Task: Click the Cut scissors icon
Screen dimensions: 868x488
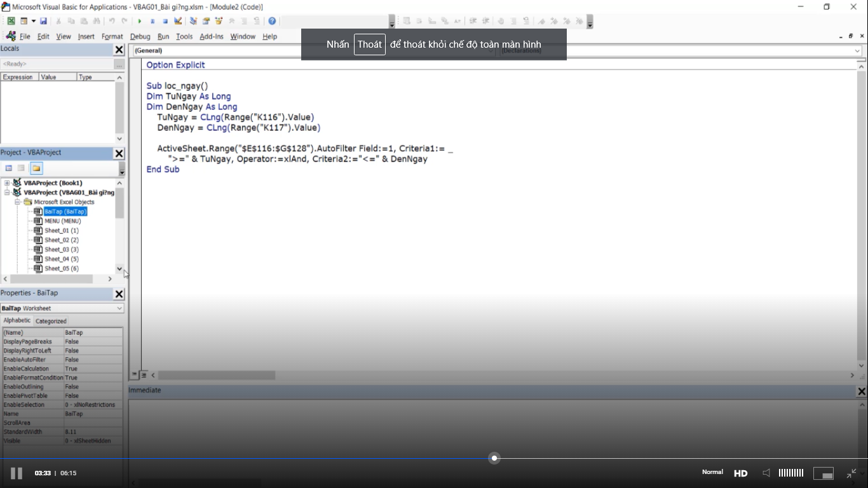Action: tap(58, 21)
